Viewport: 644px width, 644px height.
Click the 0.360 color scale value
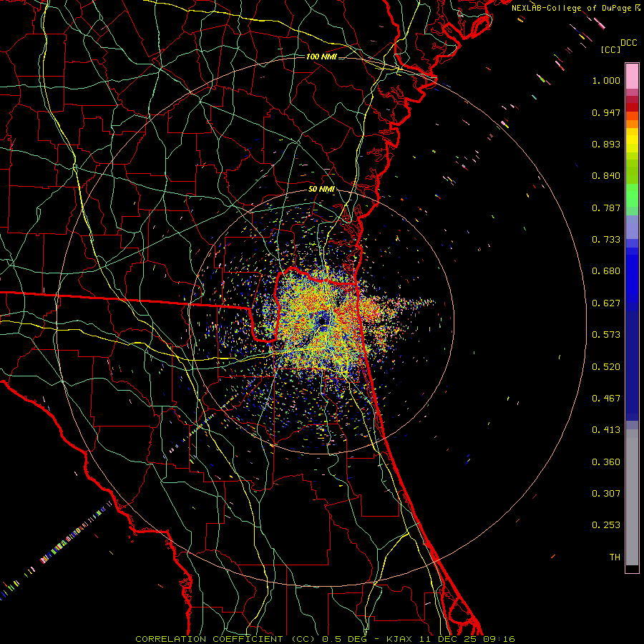tap(606, 462)
